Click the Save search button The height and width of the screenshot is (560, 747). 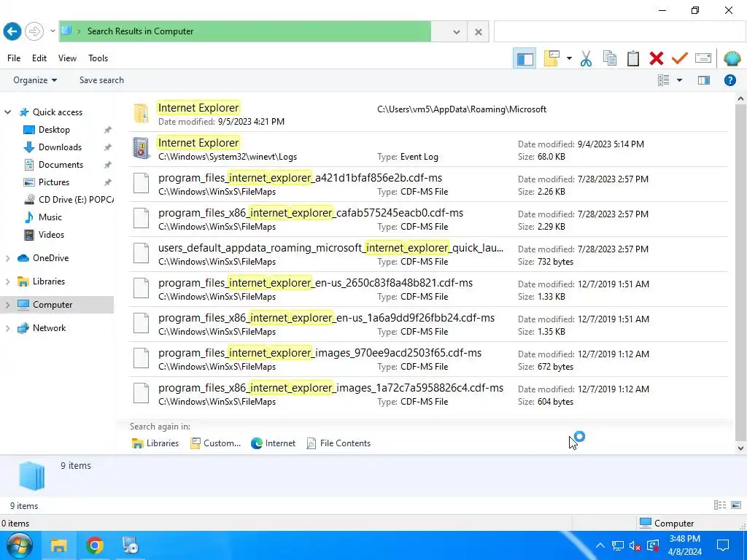(101, 80)
